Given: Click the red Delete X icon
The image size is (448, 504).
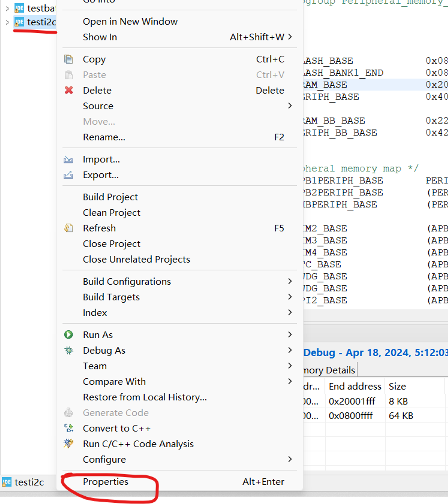Looking at the screenshot, I should pos(69,90).
